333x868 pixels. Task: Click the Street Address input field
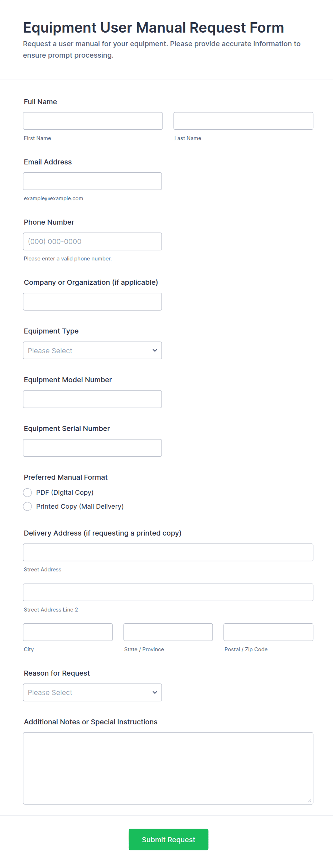point(168,552)
